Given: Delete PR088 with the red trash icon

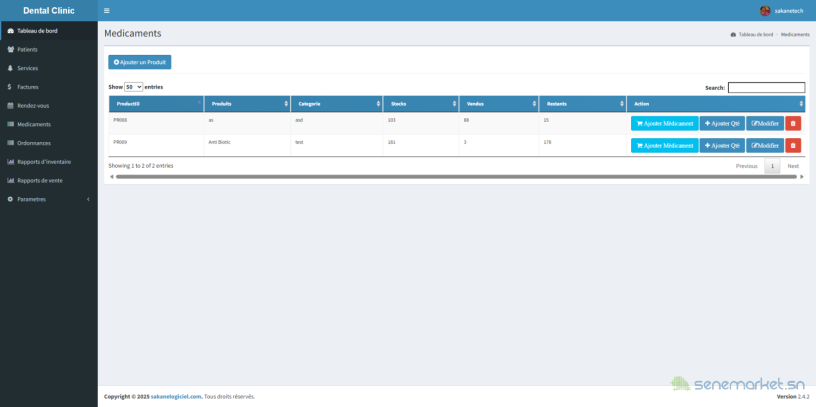Looking at the screenshot, I should pos(793,123).
